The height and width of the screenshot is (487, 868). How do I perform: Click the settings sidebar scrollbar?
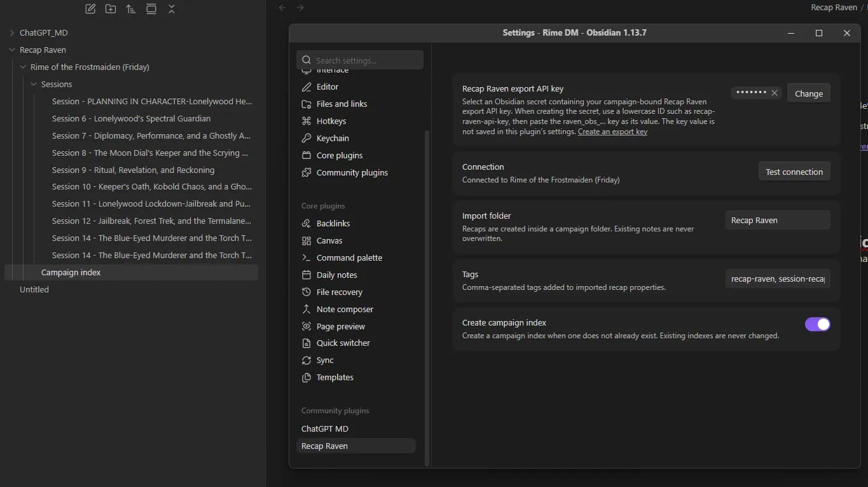[427, 299]
